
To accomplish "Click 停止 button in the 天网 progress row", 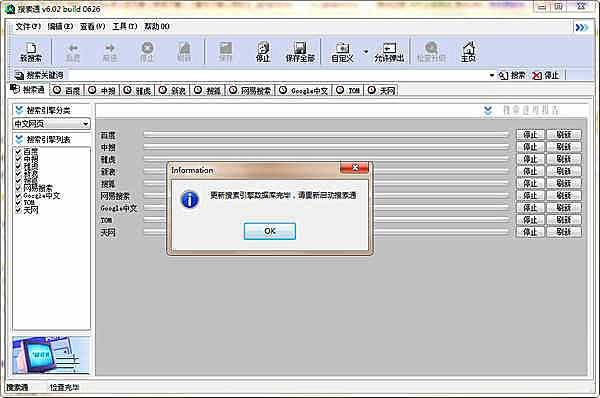I will click(530, 232).
